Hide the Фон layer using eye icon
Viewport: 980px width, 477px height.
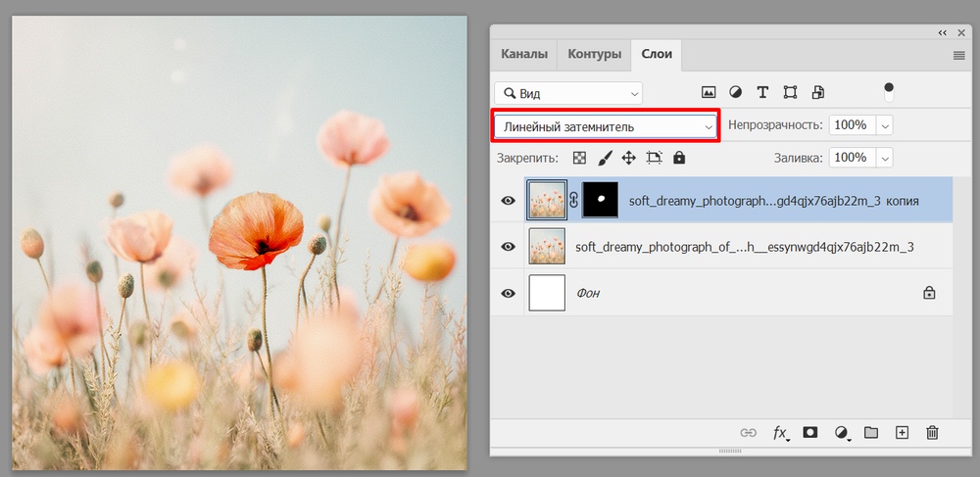pos(508,293)
